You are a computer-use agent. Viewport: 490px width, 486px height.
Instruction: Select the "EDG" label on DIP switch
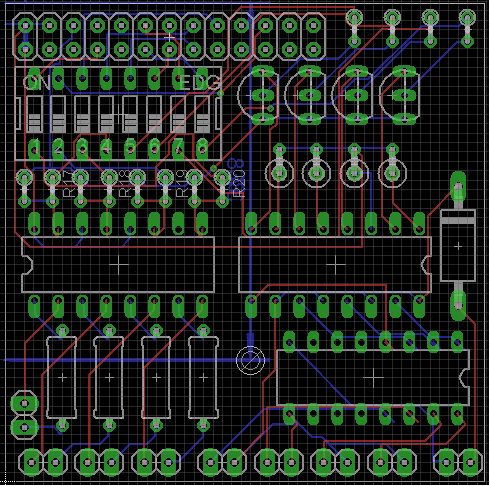click(x=200, y=83)
